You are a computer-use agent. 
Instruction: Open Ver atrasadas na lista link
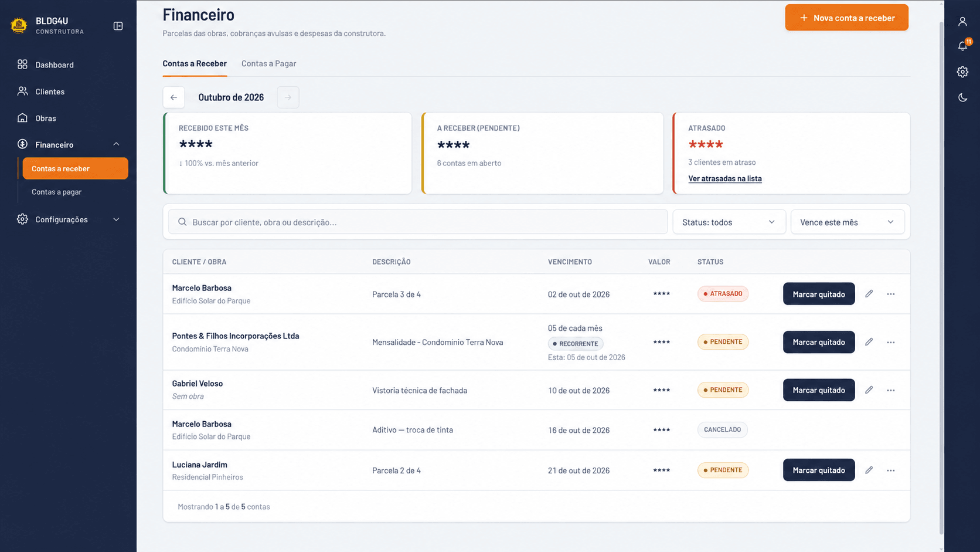click(x=725, y=178)
